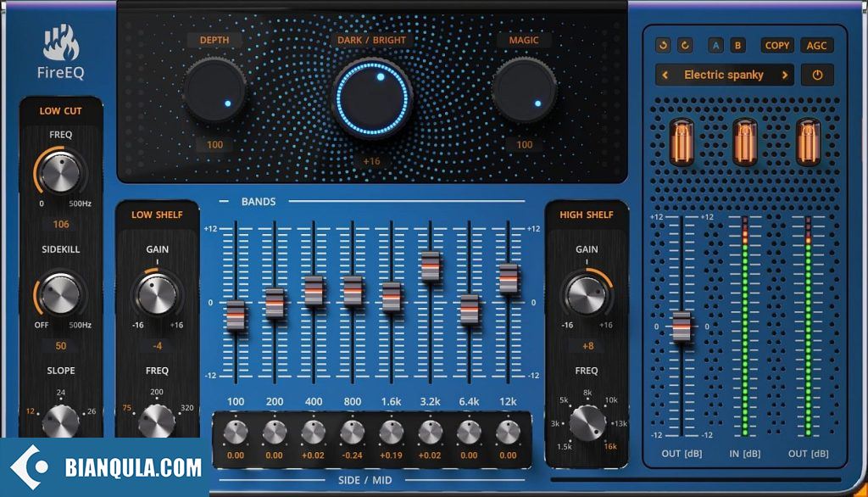Click the 3.2k band frequency label
Viewport: 868px width, 497px height.
[430, 402]
